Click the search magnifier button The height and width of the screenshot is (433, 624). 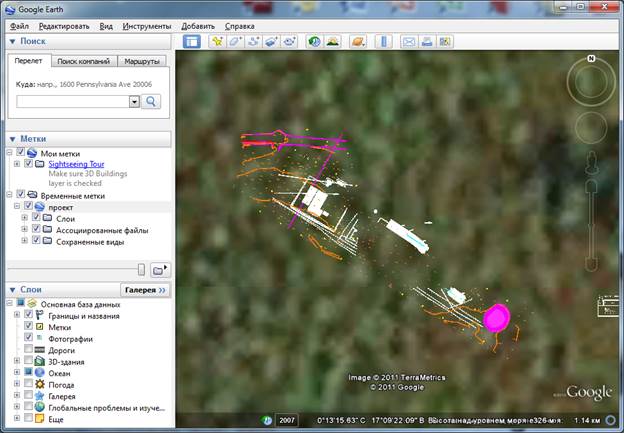coord(151,101)
